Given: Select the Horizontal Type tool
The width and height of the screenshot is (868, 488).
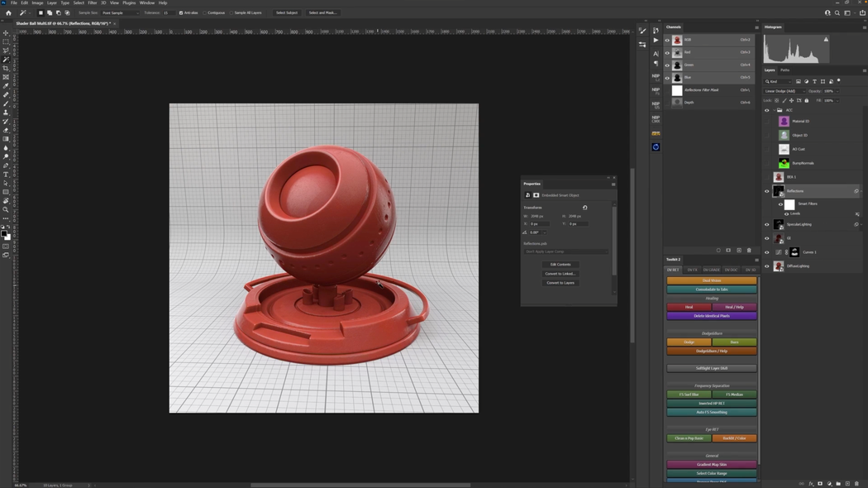Looking at the screenshot, I should point(6,175).
